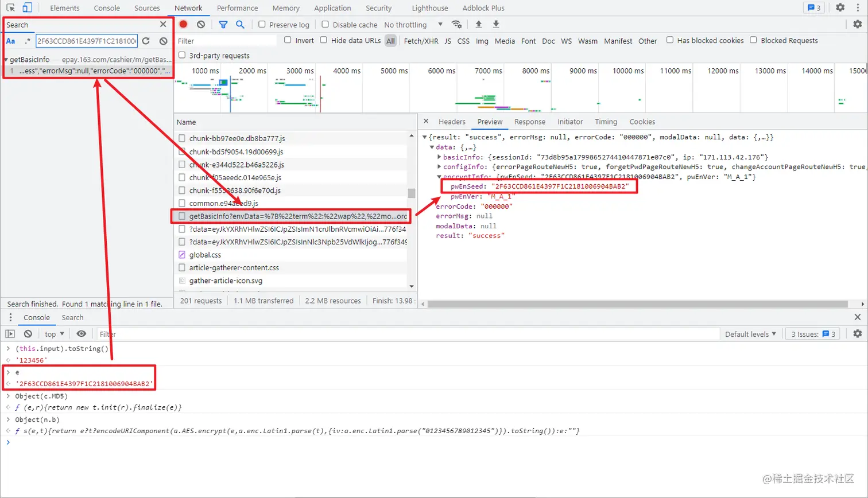Open network search with the magnifier icon
868x498 pixels.
pos(240,24)
